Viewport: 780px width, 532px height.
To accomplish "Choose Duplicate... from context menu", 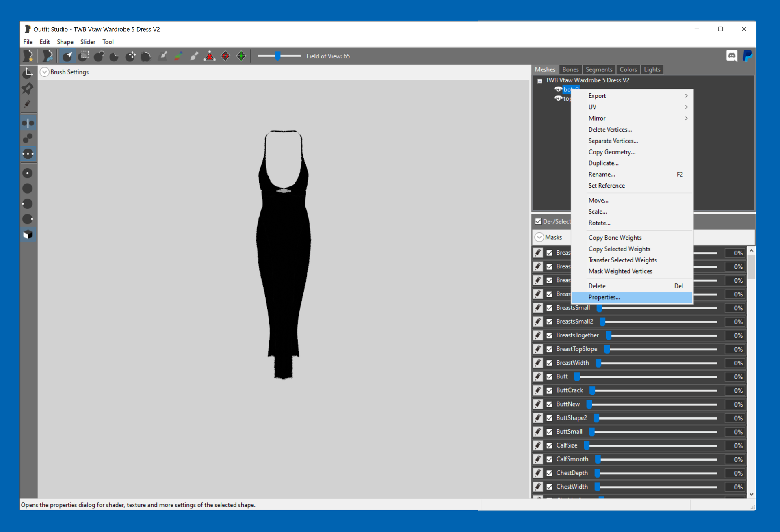I will point(632,163).
